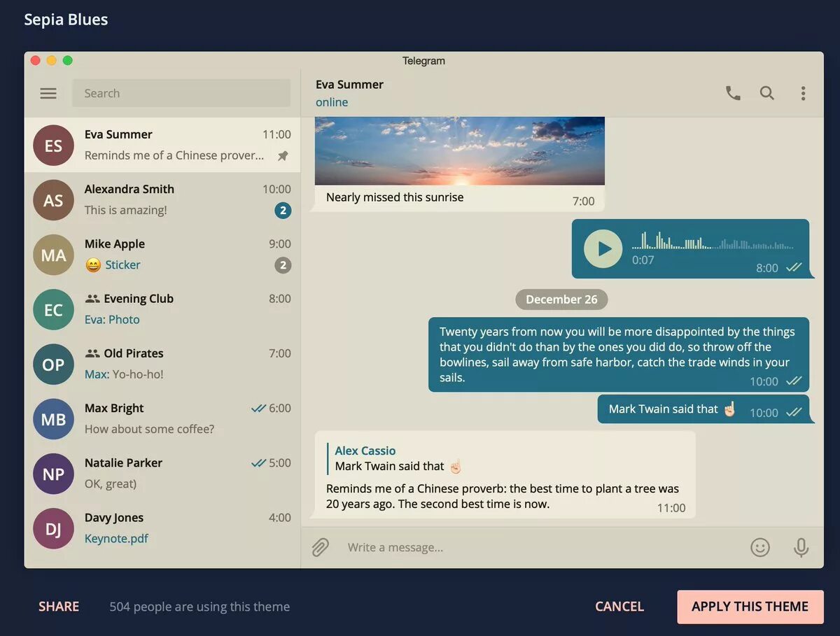Screen dimensions: 840x636
Task: Select Mike Apple chat name
Action: tap(115, 243)
